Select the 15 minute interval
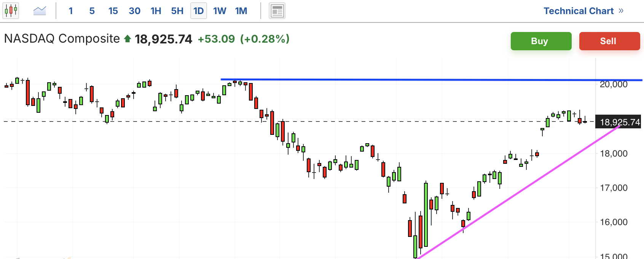 pyautogui.click(x=113, y=11)
